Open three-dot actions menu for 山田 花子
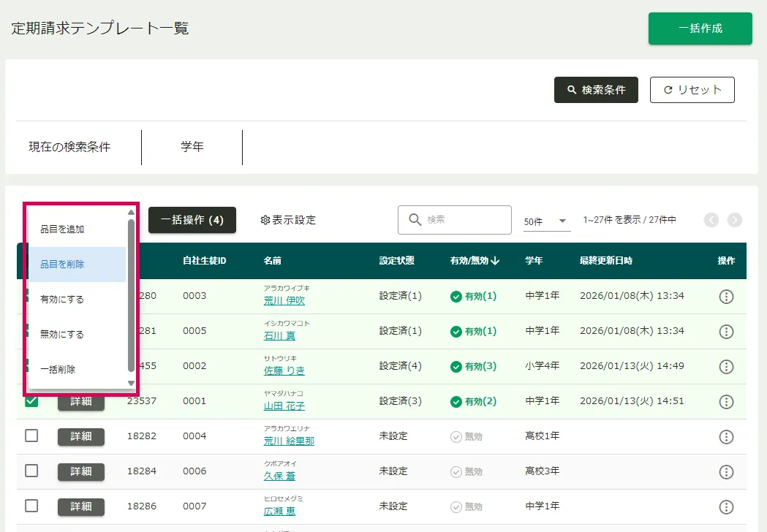 click(x=726, y=402)
